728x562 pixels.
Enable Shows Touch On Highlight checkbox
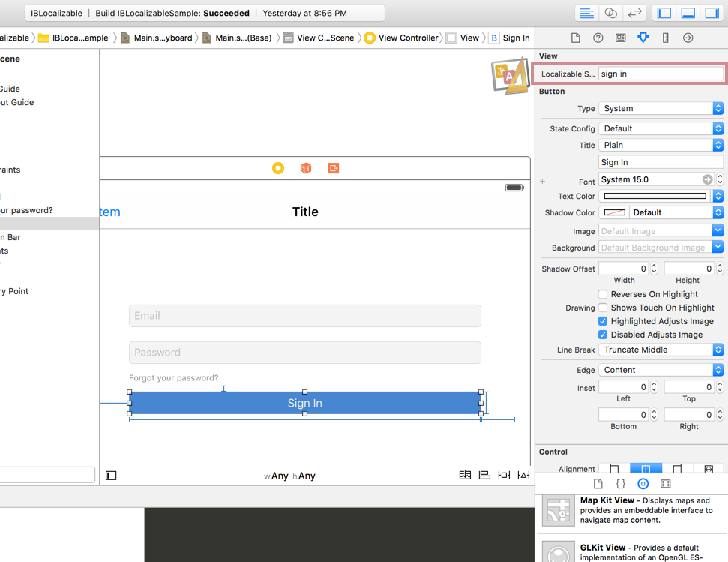click(x=603, y=308)
